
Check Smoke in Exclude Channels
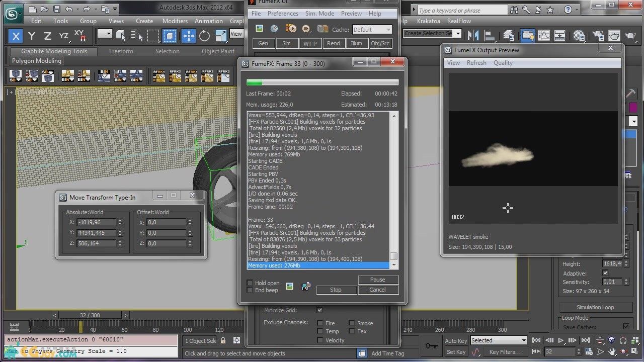[x=352, y=323]
